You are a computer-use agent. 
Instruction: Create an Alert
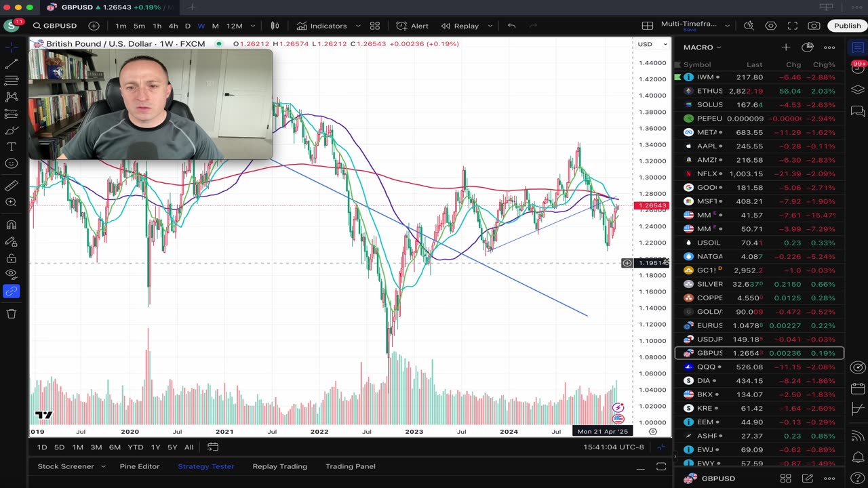[412, 26]
